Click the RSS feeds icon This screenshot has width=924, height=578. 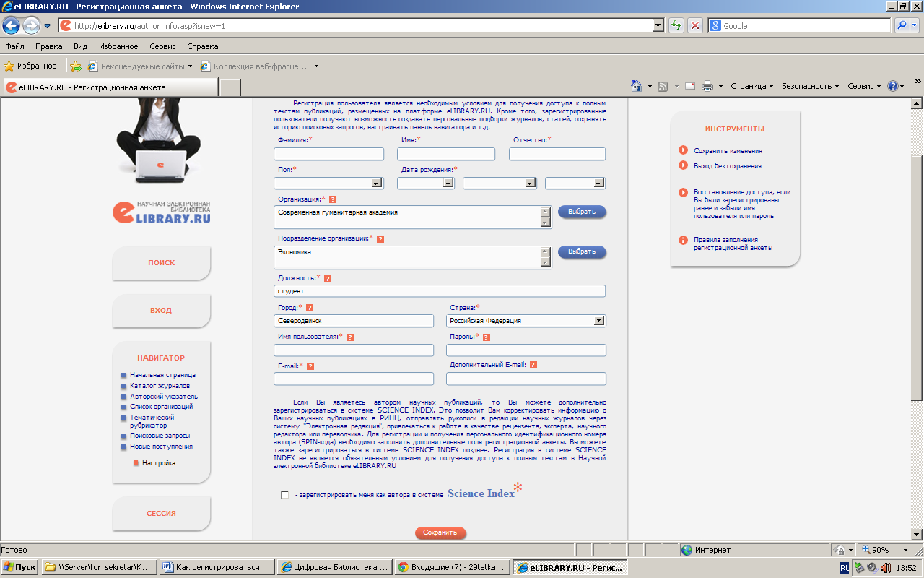[663, 86]
